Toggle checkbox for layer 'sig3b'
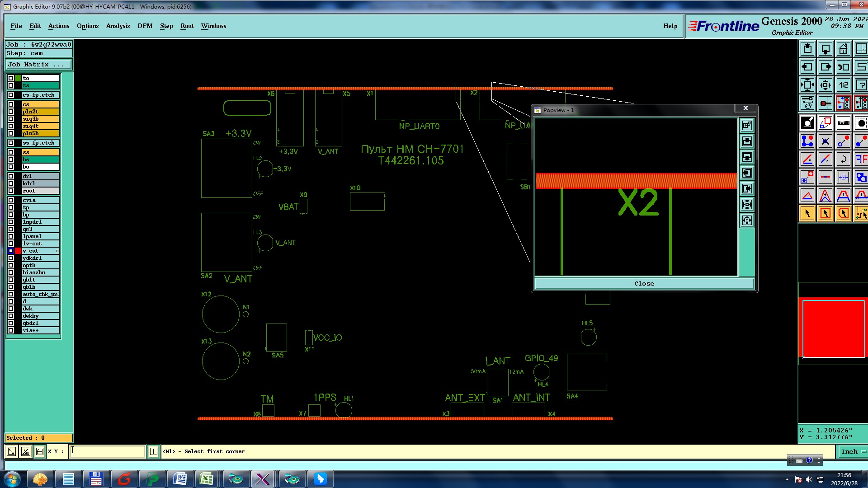The height and width of the screenshot is (488, 868). click(11, 119)
